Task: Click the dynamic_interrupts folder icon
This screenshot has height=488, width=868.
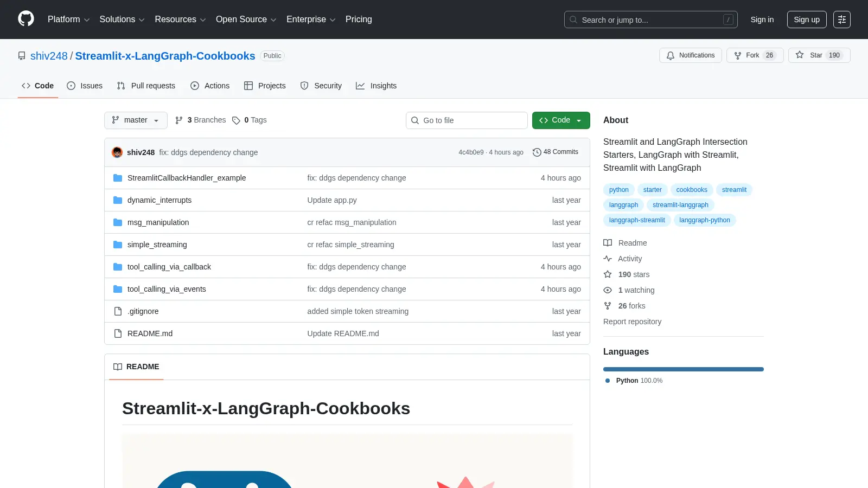Action: click(x=118, y=200)
